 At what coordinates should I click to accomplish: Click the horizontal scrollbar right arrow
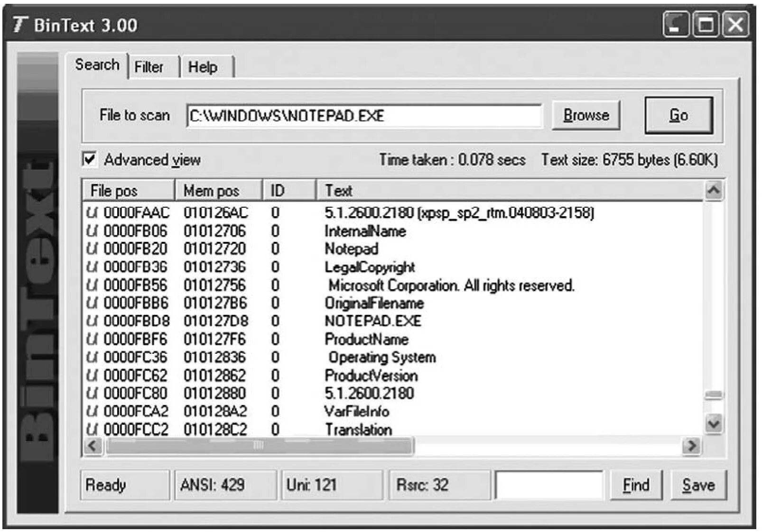coord(692,446)
